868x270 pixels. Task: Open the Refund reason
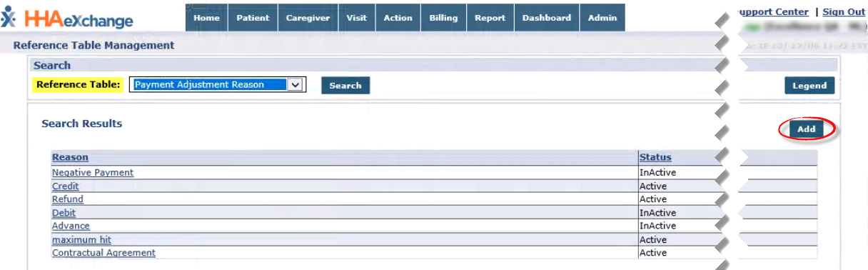pos(68,199)
